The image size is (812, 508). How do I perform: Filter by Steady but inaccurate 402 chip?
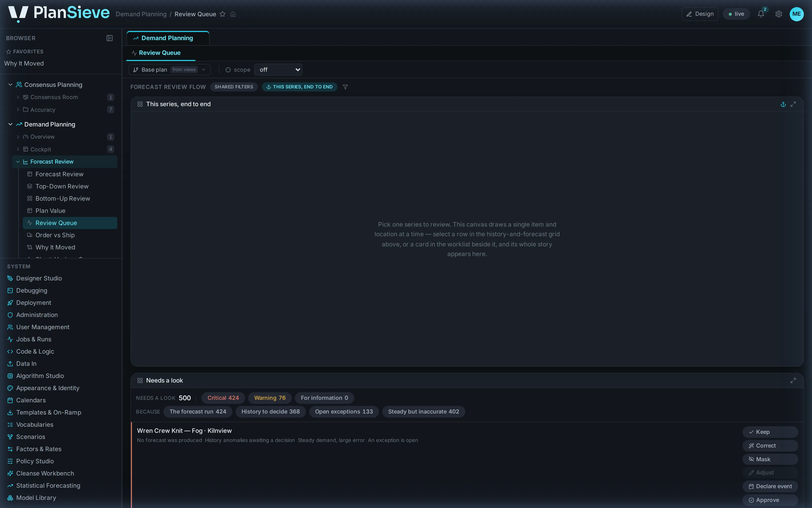click(x=424, y=411)
